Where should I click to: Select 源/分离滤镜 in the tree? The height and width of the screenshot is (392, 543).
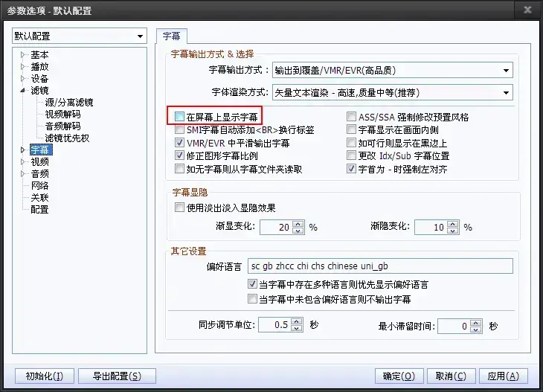click(x=69, y=103)
